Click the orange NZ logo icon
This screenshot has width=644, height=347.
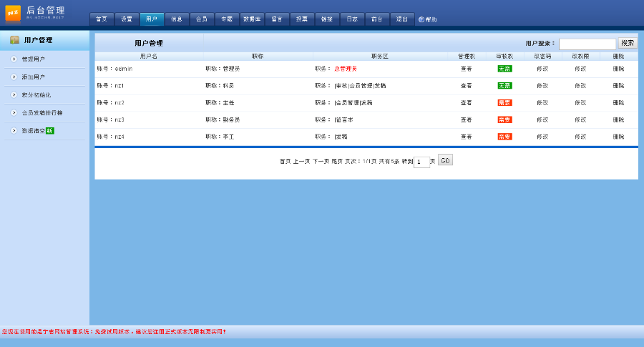[x=13, y=13]
